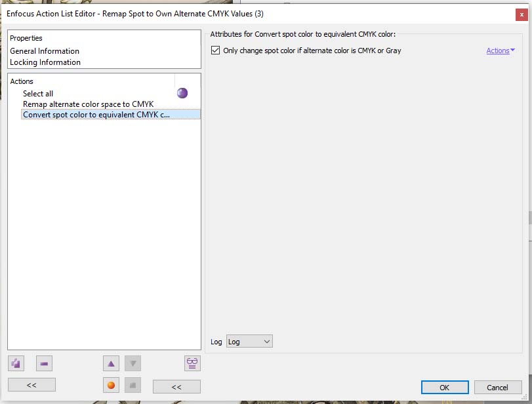Move action up with purple triangle

coord(111,363)
